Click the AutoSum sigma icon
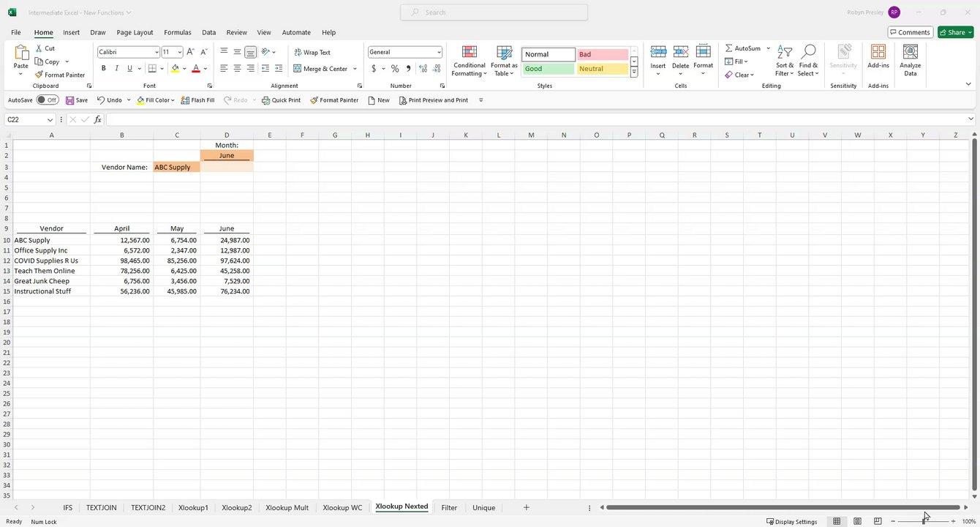This screenshot has height=527, width=980. 729,48
